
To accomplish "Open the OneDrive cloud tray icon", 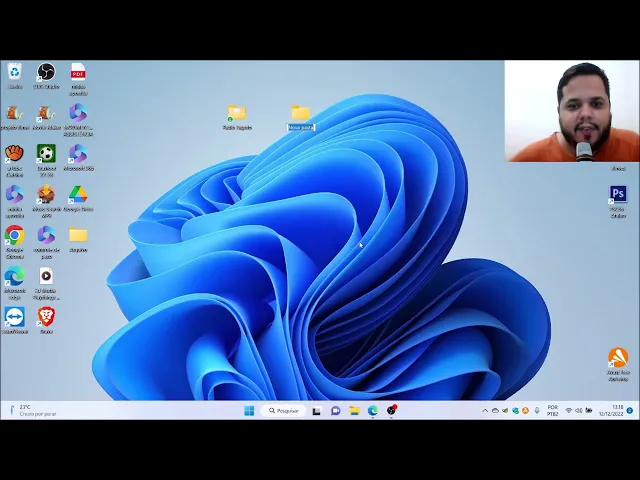I will click(x=495, y=411).
